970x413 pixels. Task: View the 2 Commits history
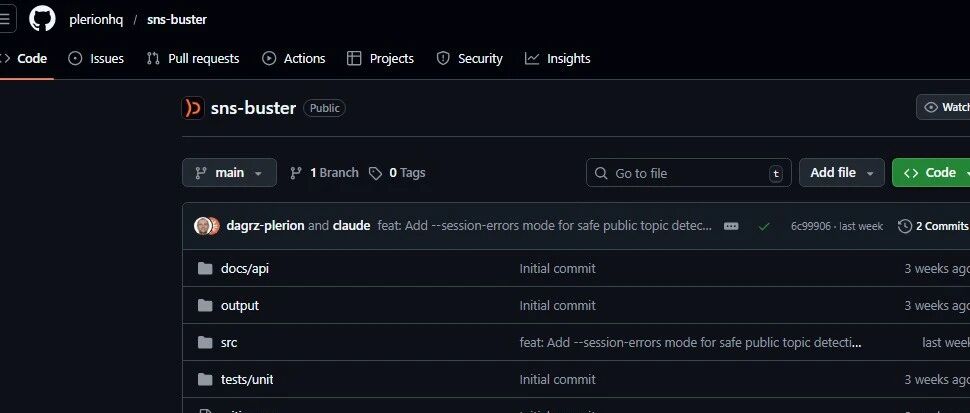(934, 226)
